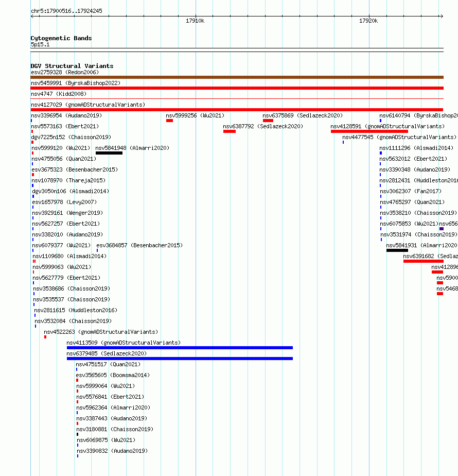Click the blue bar under nsv6379485 (Sedlazeck2020)
The image size is (458, 476).
pos(180,359)
